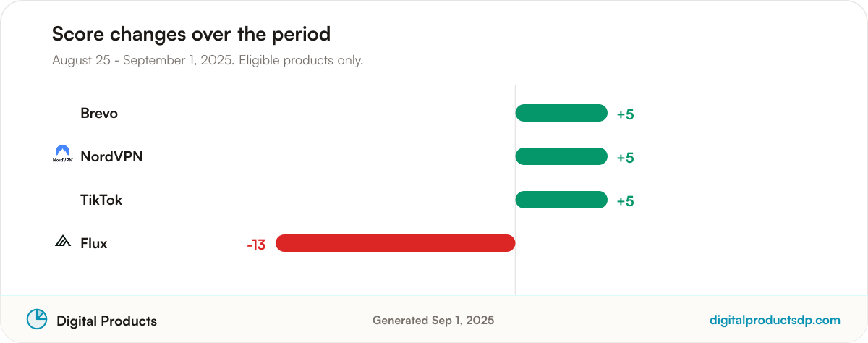Click Brevo's green score bar
This screenshot has height=343, width=868.
click(561, 113)
